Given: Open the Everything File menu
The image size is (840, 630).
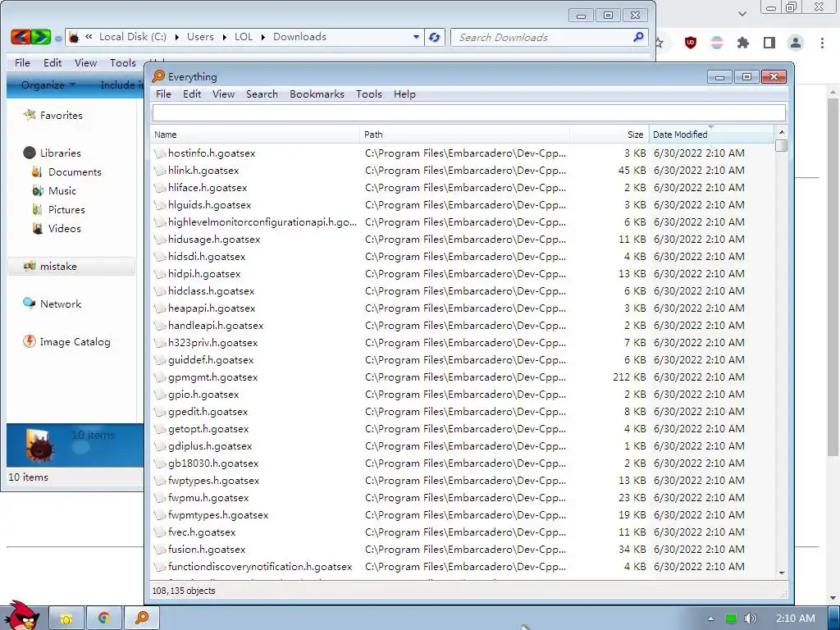Looking at the screenshot, I should [163, 94].
